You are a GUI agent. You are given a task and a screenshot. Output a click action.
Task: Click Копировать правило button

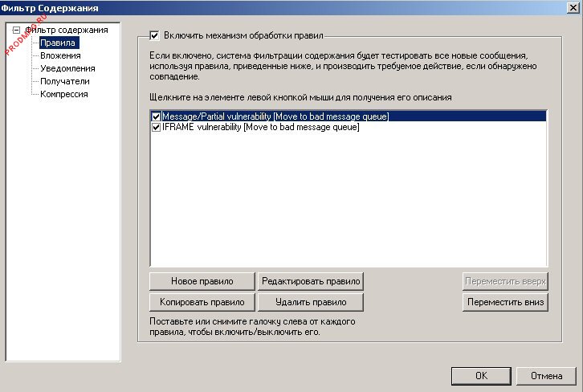202,302
